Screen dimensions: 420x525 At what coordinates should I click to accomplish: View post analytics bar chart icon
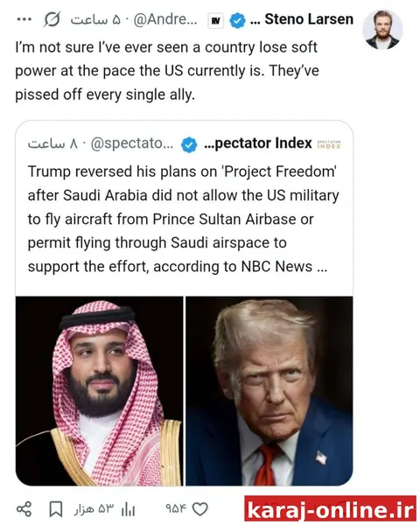pyautogui.click(x=128, y=510)
